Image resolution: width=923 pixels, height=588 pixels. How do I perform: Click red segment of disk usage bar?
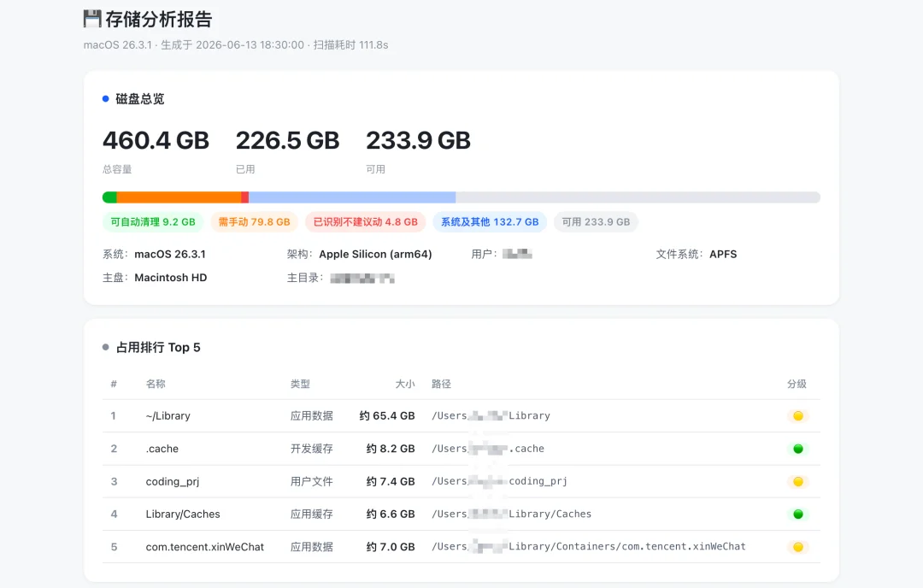coord(245,197)
